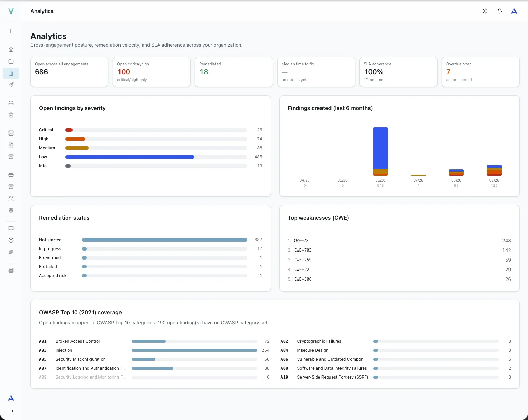The height and width of the screenshot is (420, 528).
Task: Click A05 Security Misconfiguration label
Action: coord(80,359)
